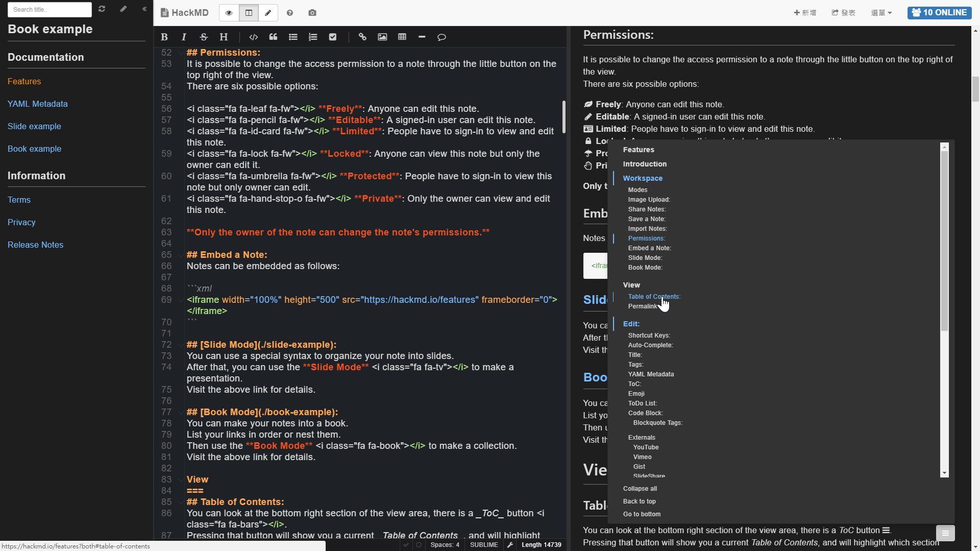
Task: Insert horizontal rule line icon
Action: pos(422,37)
